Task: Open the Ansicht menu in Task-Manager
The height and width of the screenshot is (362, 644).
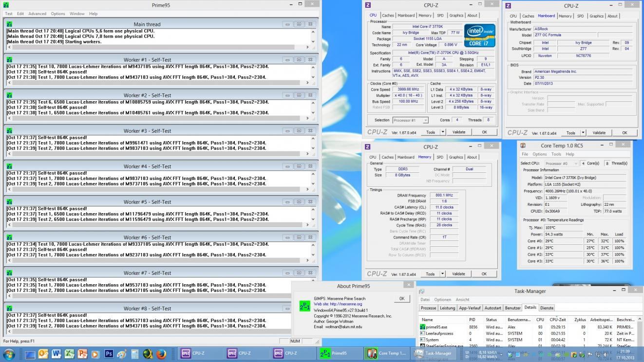Action: coord(462,300)
